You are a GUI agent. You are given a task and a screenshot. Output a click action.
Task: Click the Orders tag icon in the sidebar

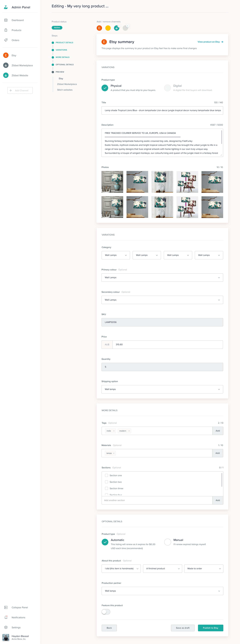[6, 40]
